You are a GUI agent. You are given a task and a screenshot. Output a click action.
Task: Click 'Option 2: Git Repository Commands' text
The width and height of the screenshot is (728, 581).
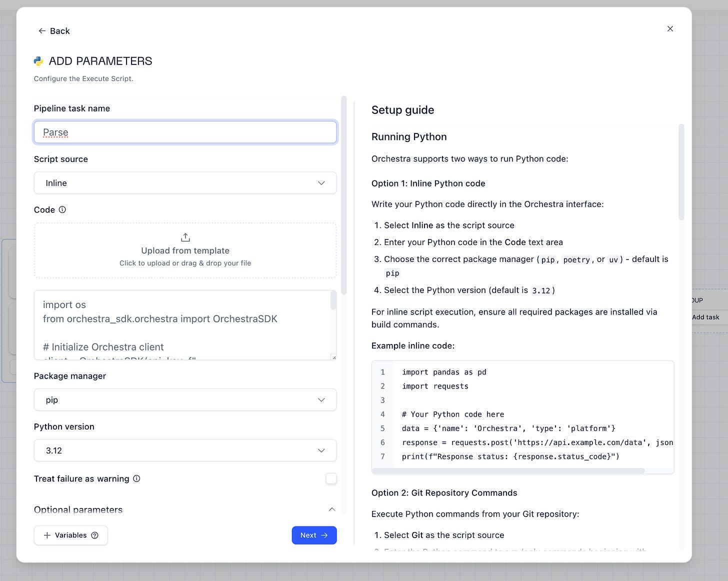point(444,493)
